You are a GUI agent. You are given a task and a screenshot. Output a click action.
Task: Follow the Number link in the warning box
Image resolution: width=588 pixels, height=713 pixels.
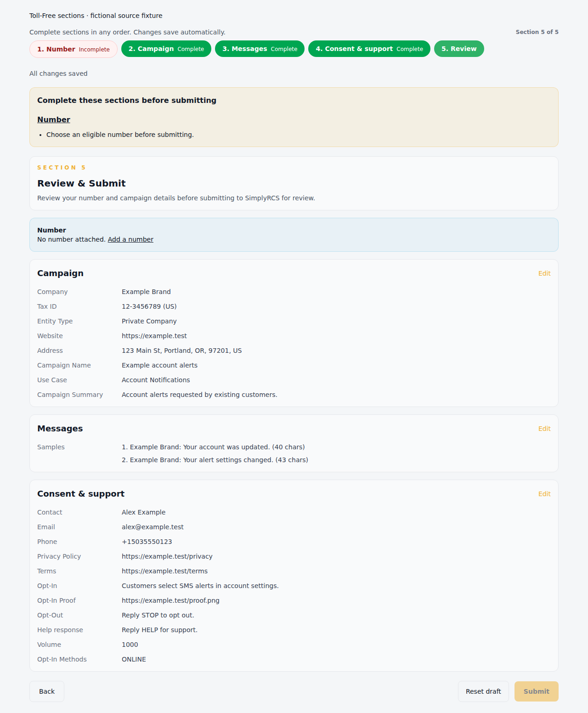(x=54, y=119)
